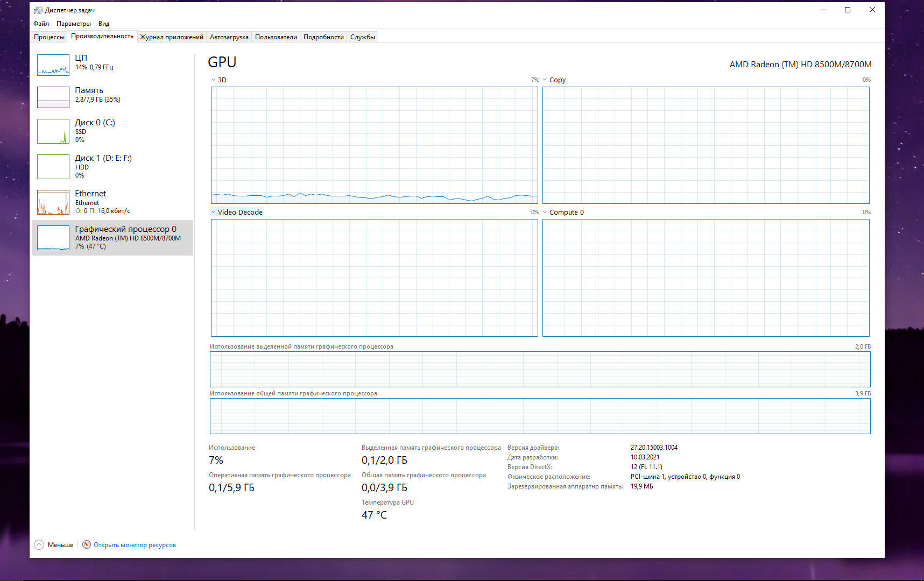Switch to the Производительность tab
The height and width of the screenshot is (581, 924).
click(102, 36)
